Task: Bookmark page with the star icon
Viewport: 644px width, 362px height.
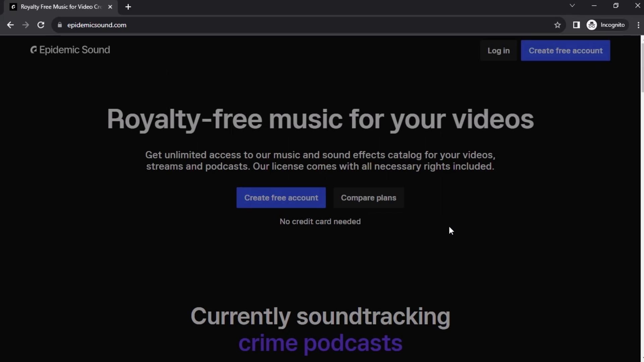Action: pos(557,25)
